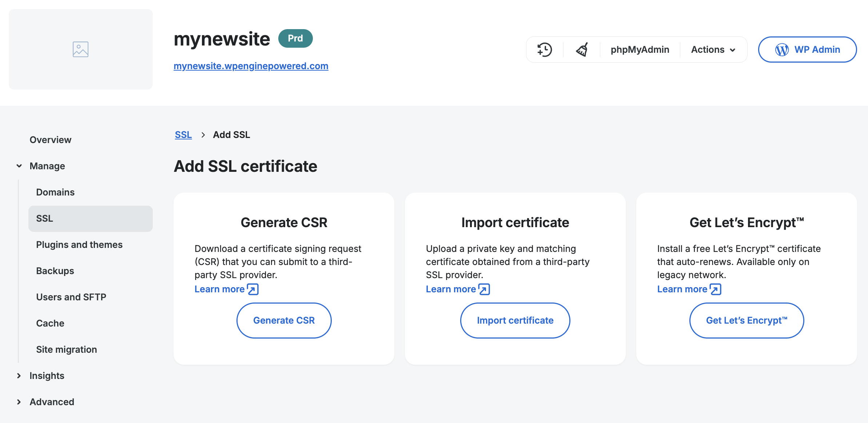Click the Prd environment badge
The image size is (868, 423).
(295, 38)
